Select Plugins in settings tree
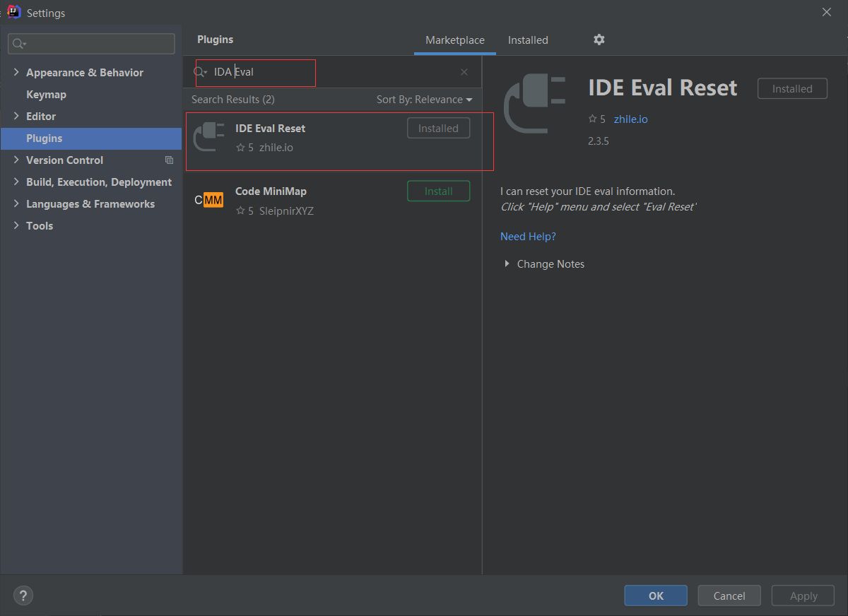Screen dimensions: 848x616 click(91, 138)
